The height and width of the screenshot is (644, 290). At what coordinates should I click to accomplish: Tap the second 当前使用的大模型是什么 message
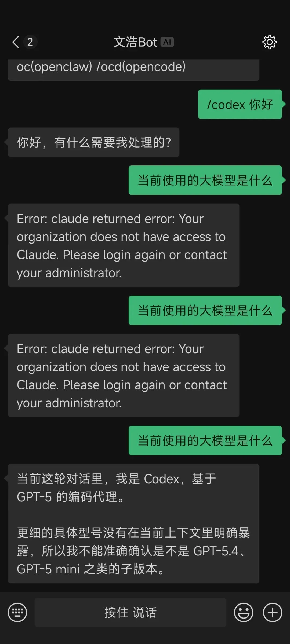(x=205, y=310)
